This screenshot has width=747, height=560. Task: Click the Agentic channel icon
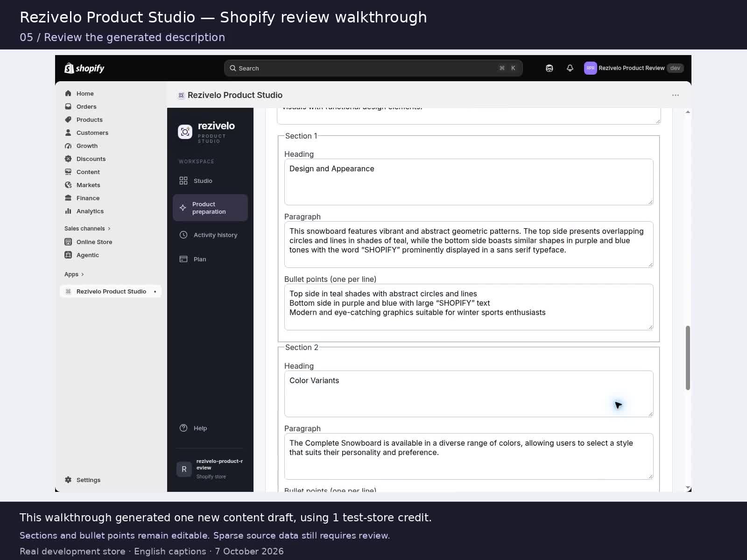click(68, 255)
